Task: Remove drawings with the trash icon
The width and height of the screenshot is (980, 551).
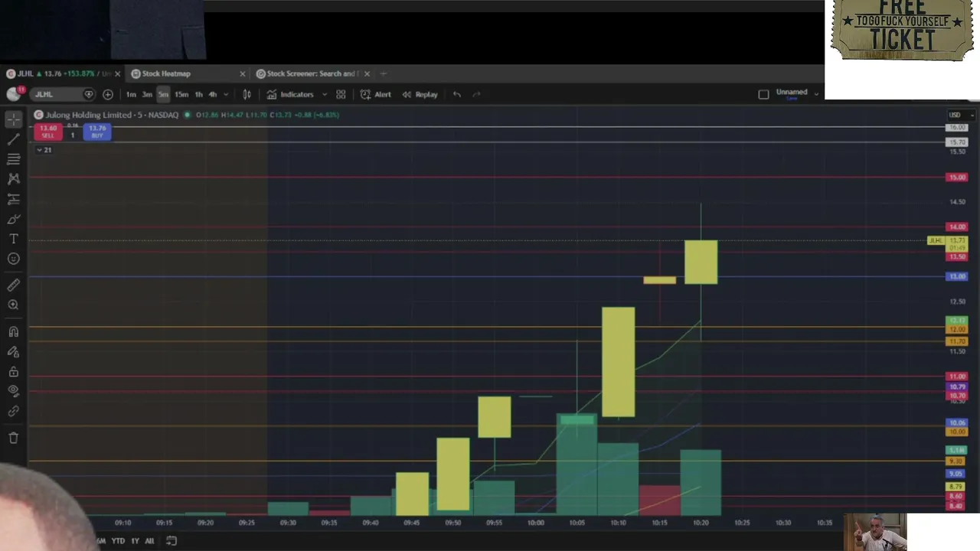Action: click(x=13, y=438)
